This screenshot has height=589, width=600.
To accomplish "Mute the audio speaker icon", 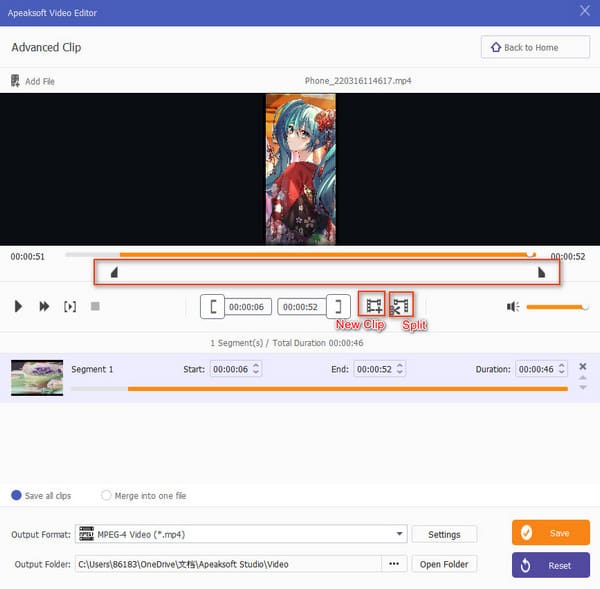I will 513,307.
